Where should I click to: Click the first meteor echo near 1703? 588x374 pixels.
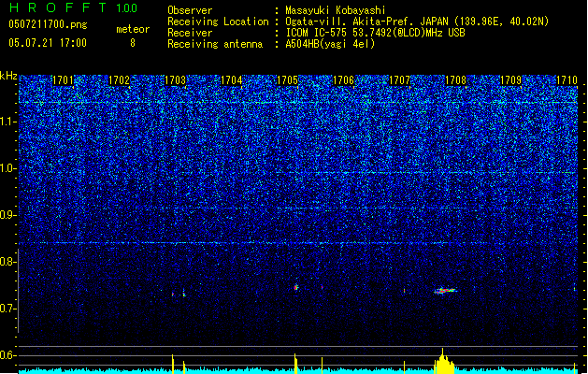(173, 295)
